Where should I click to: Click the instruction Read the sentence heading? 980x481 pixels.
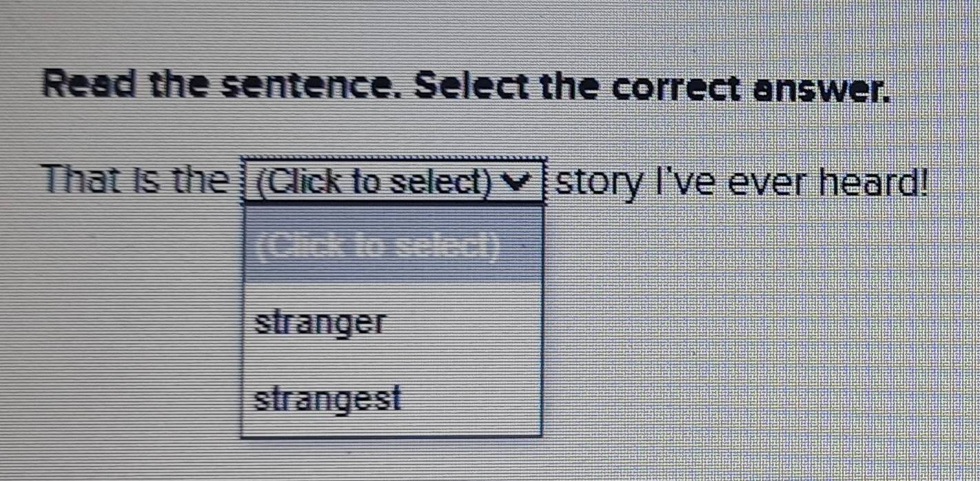click(x=465, y=86)
